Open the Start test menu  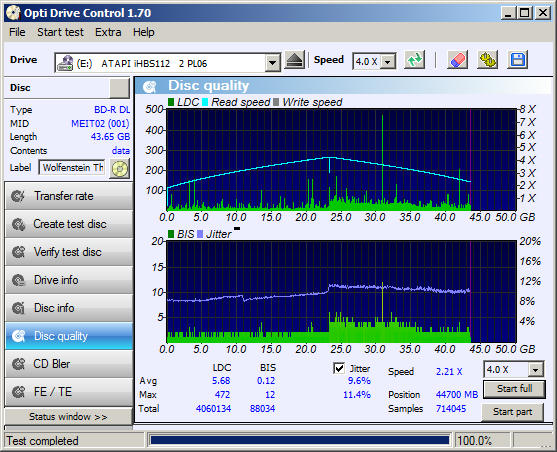tap(60, 32)
